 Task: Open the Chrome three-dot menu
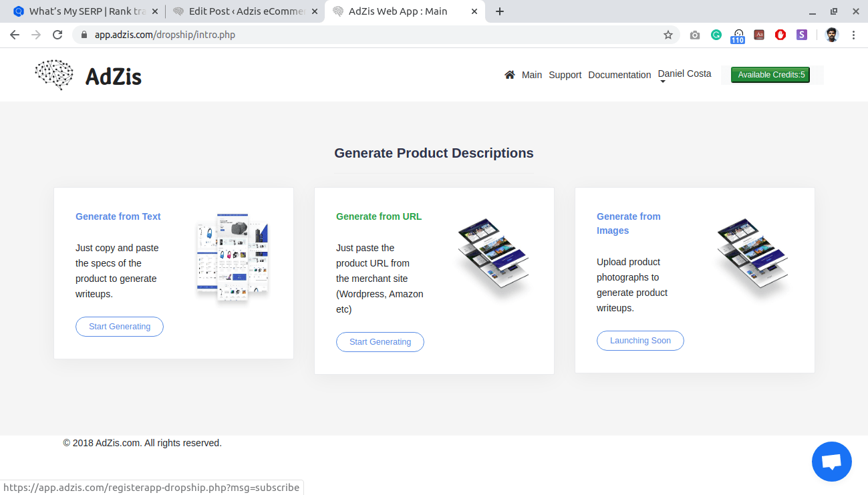tap(853, 35)
